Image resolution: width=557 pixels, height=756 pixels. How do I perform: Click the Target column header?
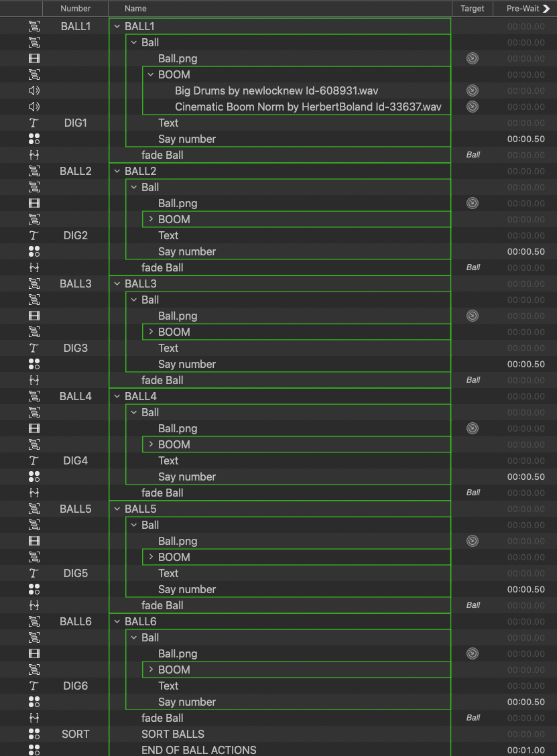[473, 9]
